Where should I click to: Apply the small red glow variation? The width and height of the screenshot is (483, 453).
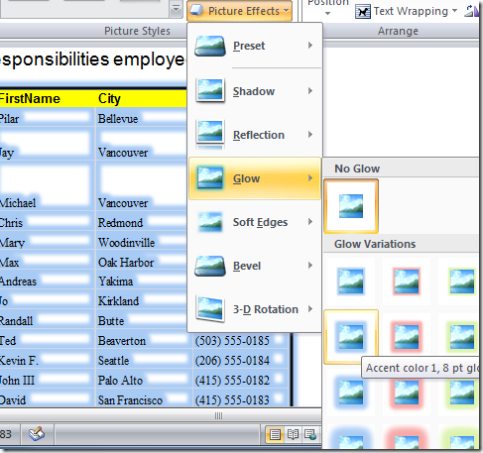point(406,282)
